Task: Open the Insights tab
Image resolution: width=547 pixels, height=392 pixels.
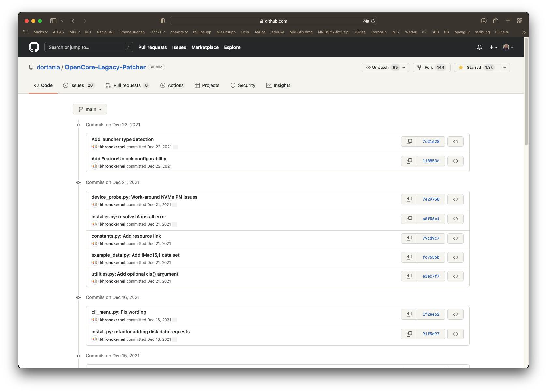Action: click(x=278, y=85)
